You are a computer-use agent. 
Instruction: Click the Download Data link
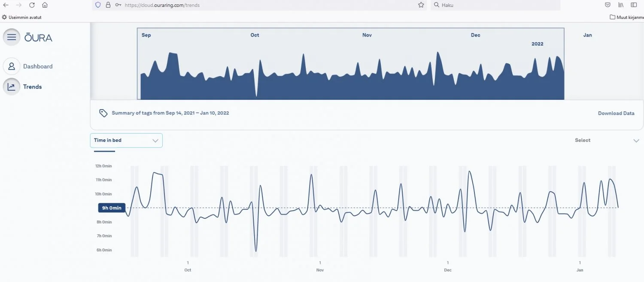pyautogui.click(x=616, y=113)
